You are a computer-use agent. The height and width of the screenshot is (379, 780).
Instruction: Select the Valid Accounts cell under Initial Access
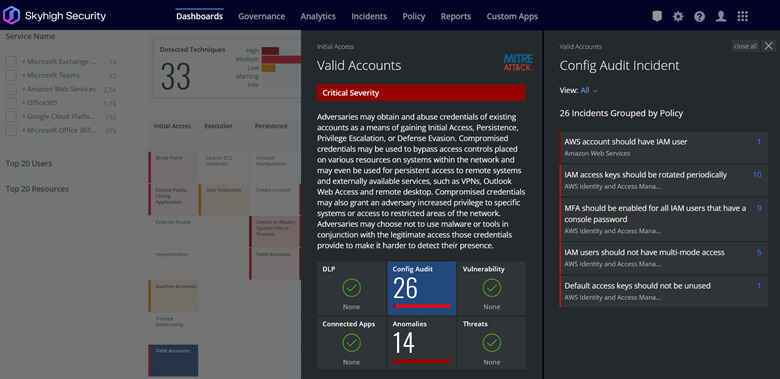[x=173, y=360]
